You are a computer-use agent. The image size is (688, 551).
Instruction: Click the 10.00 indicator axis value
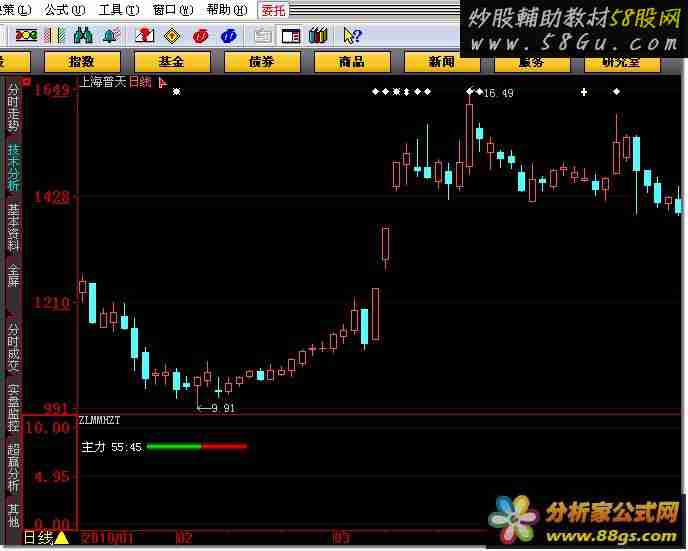pos(47,427)
